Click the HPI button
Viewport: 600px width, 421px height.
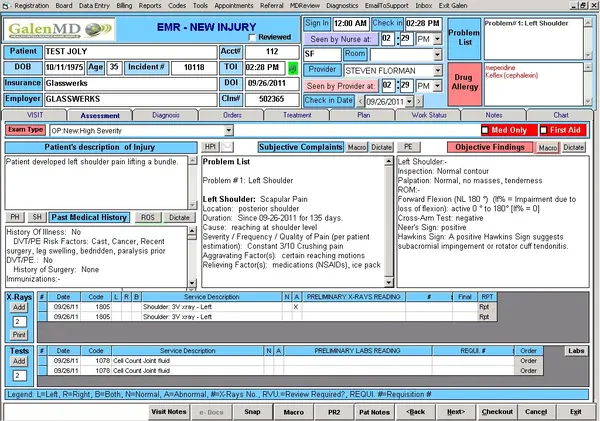[x=210, y=147]
